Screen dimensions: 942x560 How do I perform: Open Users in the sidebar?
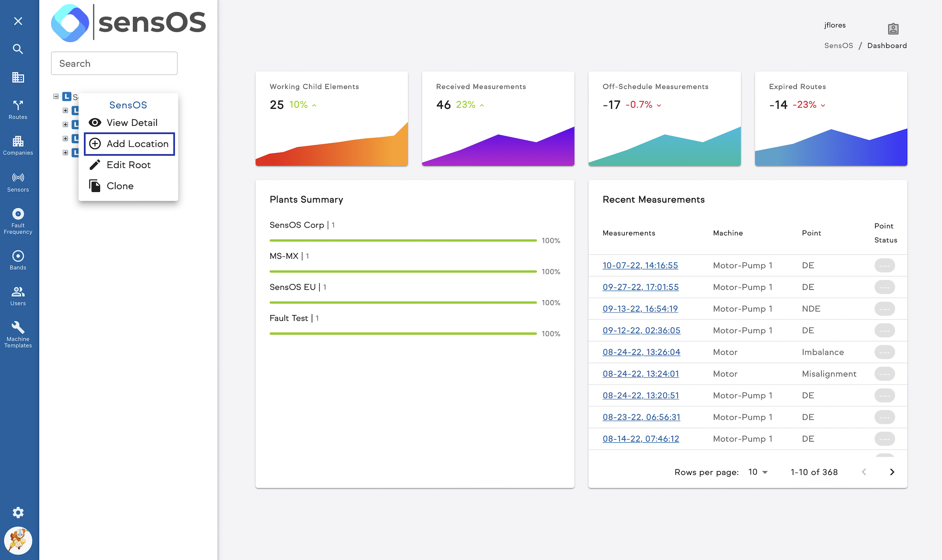coord(18,296)
